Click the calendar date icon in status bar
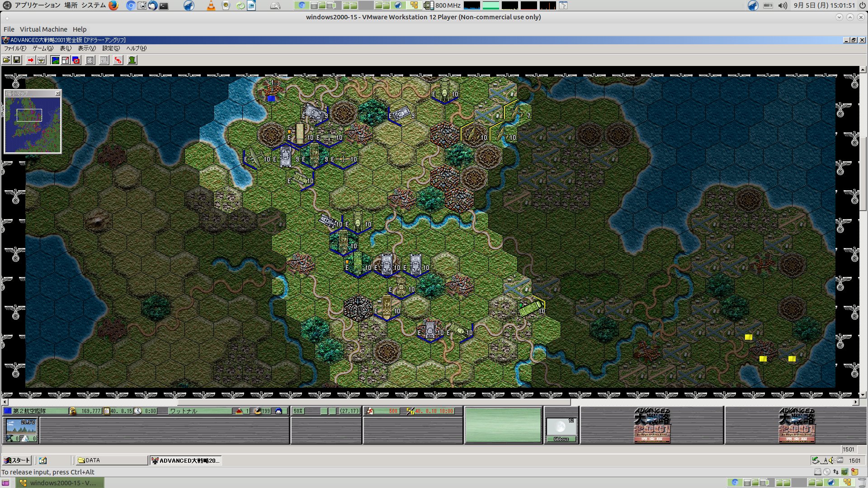 [x=107, y=411]
